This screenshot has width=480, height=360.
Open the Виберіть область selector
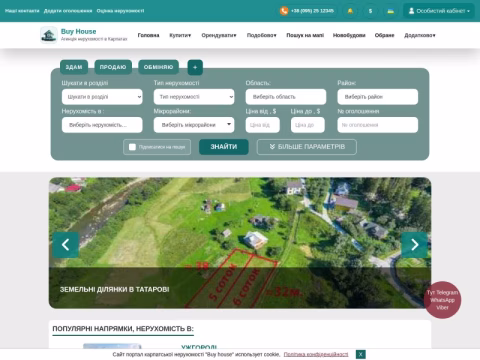[286, 97]
